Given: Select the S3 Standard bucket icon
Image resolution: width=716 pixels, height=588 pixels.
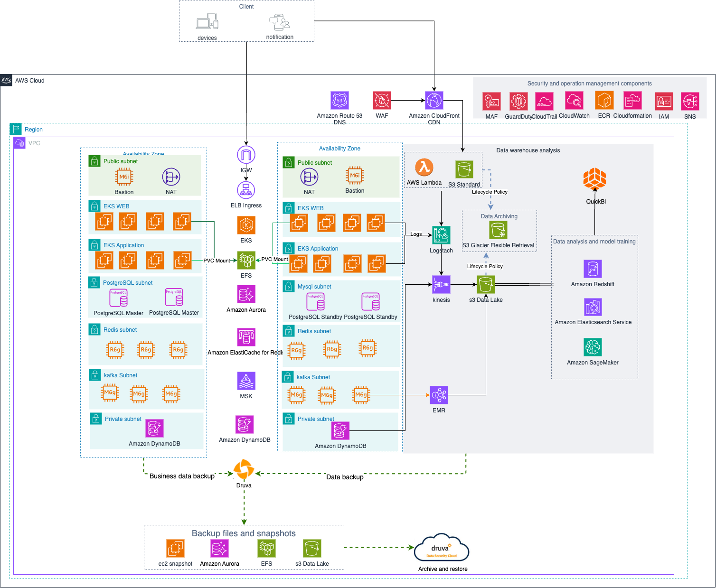Looking at the screenshot, I should (x=464, y=169).
